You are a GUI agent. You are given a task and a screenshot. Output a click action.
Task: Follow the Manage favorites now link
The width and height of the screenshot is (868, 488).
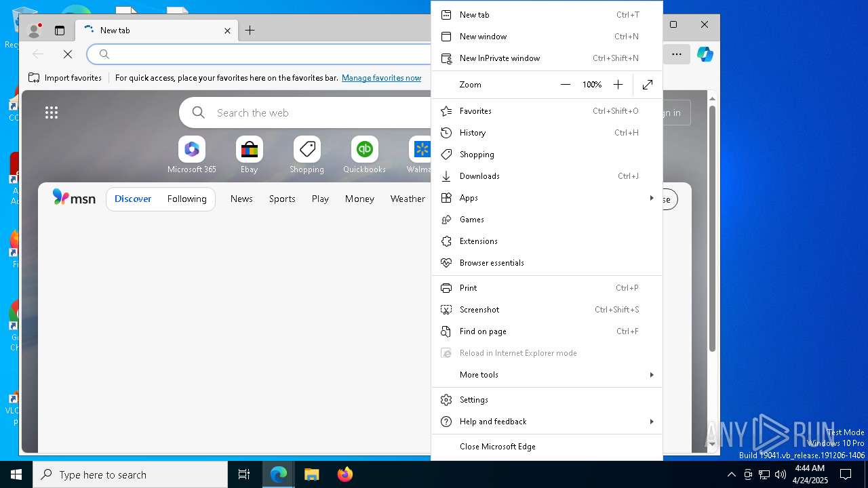tap(381, 78)
